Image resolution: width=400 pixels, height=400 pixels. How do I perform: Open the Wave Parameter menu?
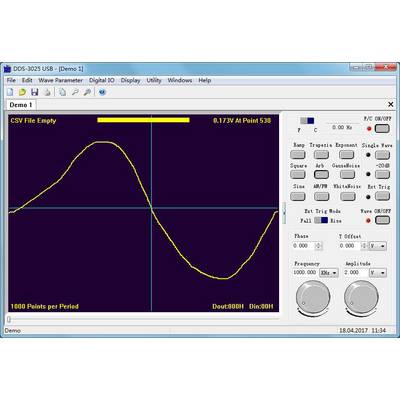pos(60,80)
